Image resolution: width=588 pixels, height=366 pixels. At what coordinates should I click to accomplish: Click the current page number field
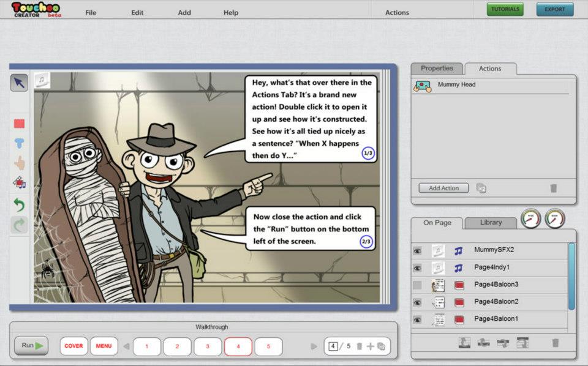(333, 346)
